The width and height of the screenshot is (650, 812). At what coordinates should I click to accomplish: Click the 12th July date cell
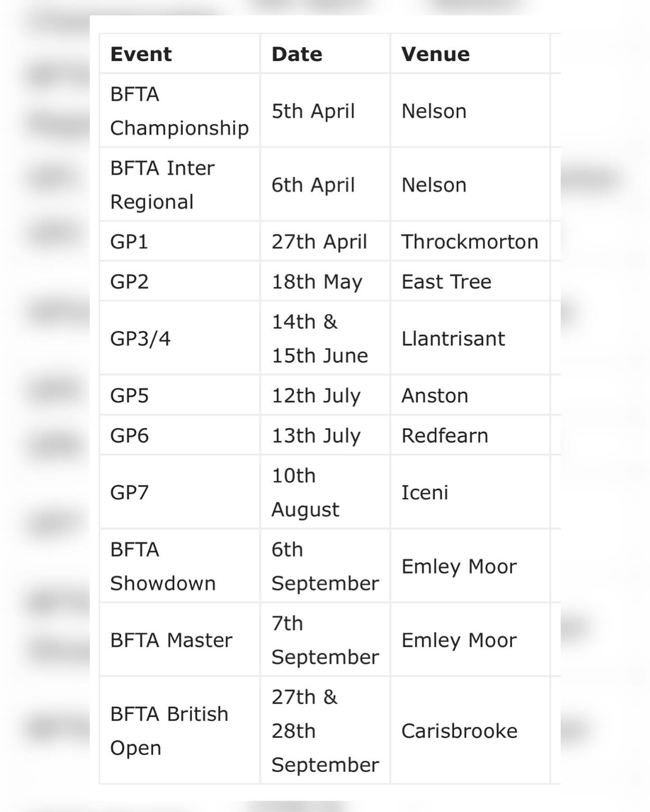(x=325, y=395)
